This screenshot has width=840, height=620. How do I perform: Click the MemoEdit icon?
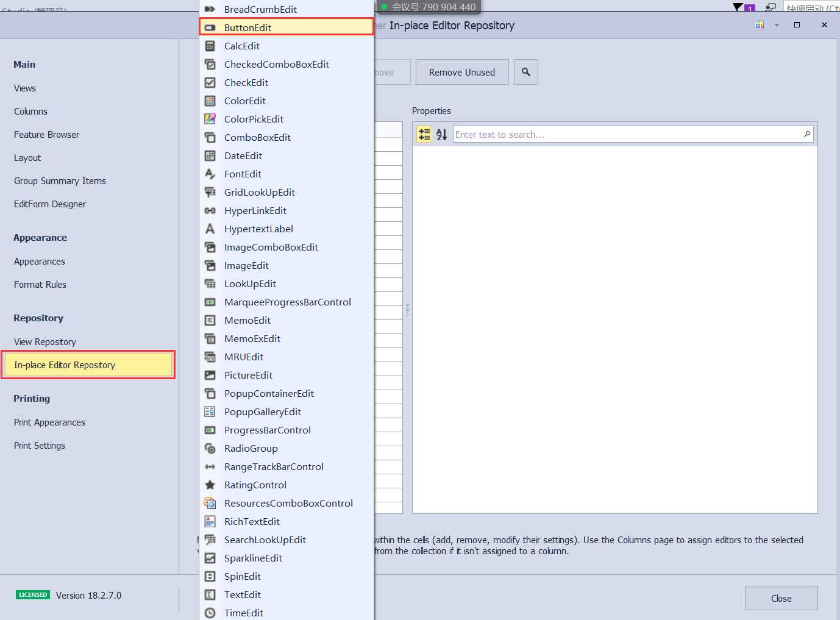tap(210, 320)
